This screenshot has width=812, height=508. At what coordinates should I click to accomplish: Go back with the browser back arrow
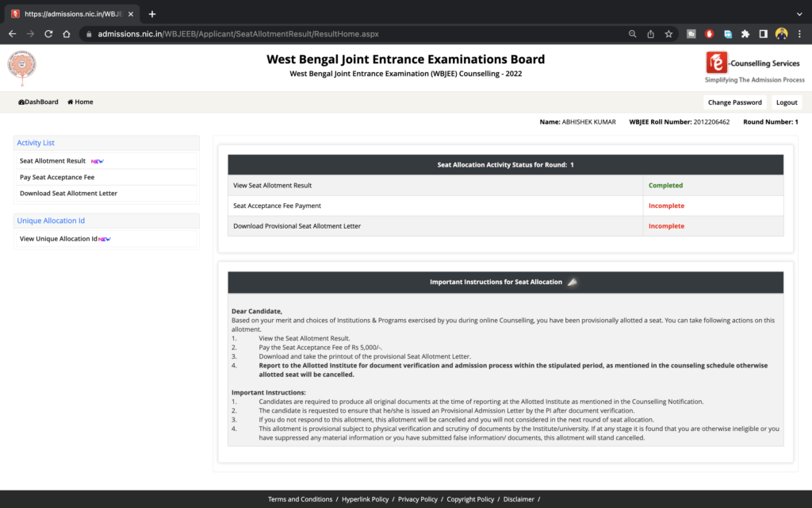(13, 33)
